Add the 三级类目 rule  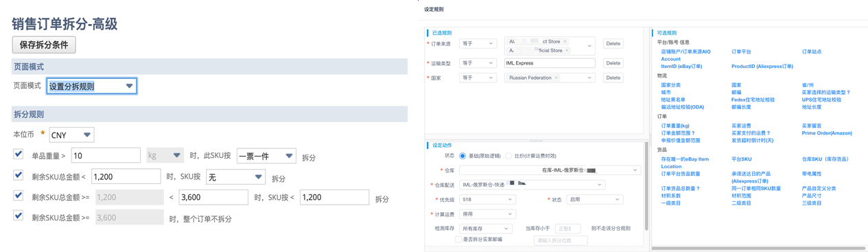(x=812, y=203)
